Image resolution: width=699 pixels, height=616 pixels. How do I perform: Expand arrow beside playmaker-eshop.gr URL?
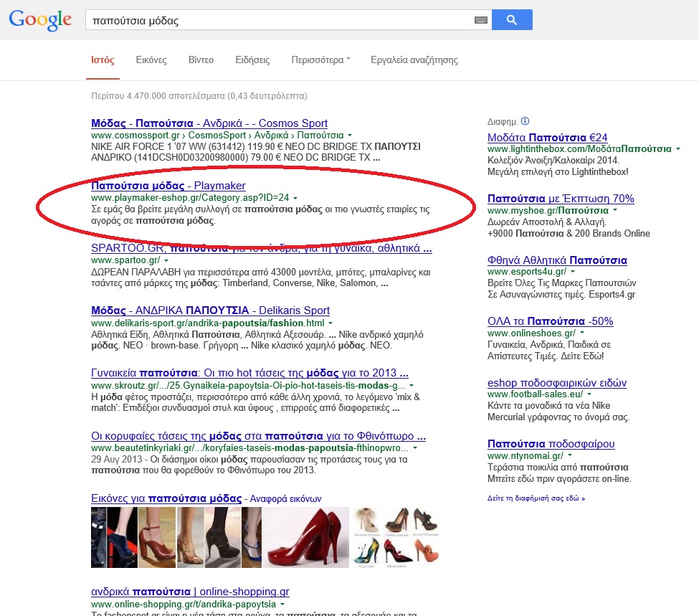point(295,198)
